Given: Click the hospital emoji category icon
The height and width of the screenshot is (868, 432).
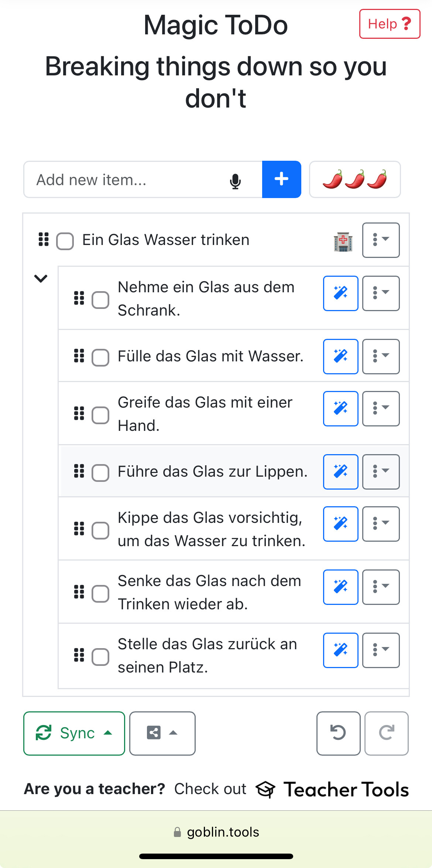Looking at the screenshot, I should point(343,242).
